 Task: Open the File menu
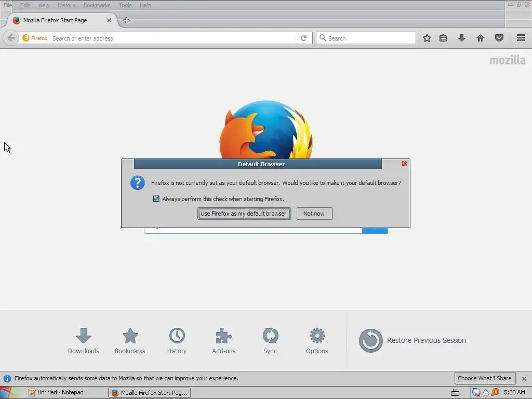pos(7,5)
